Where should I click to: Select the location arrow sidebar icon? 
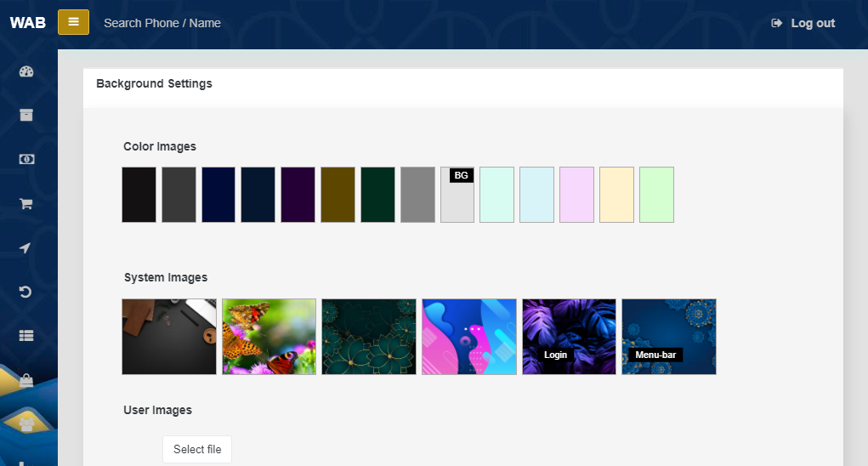[x=26, y=247]
